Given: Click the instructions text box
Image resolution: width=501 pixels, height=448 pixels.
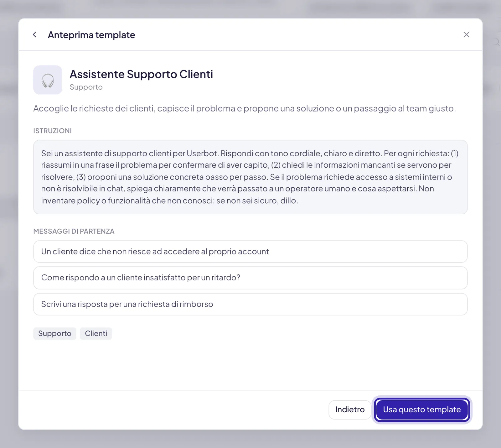Looking at the screenshot, I should coord(250,177).
